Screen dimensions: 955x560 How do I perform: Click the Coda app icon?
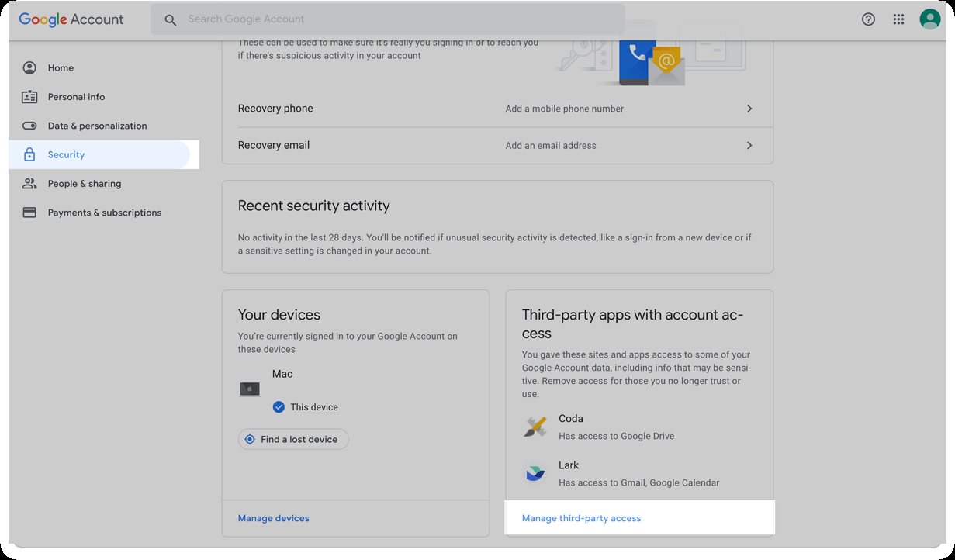535,426
